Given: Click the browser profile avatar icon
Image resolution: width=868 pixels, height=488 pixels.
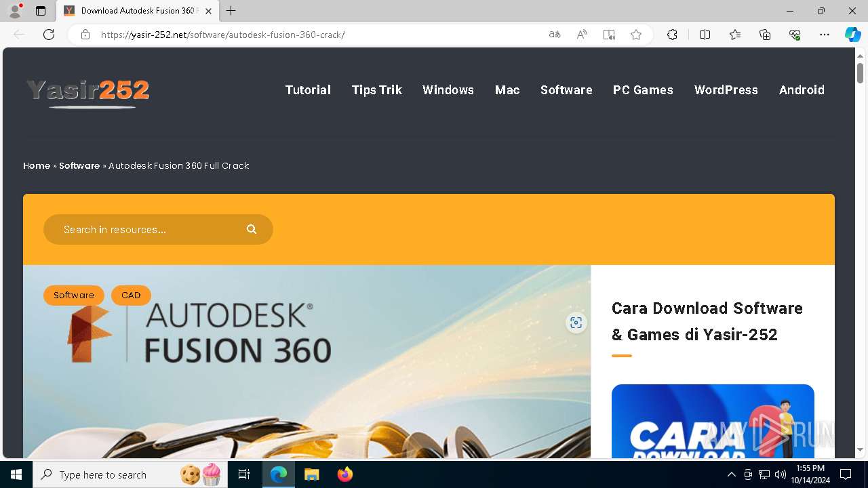Looking at the screenshot, I should (15, 11).
